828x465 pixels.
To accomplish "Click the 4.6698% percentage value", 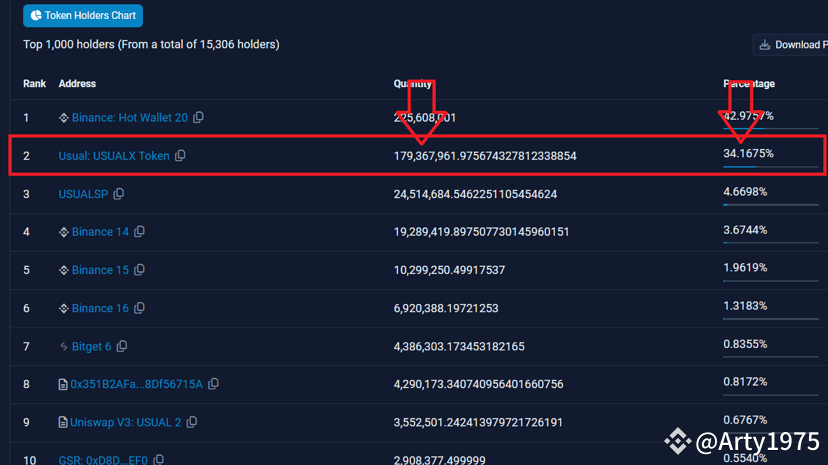I will point(745,192).
